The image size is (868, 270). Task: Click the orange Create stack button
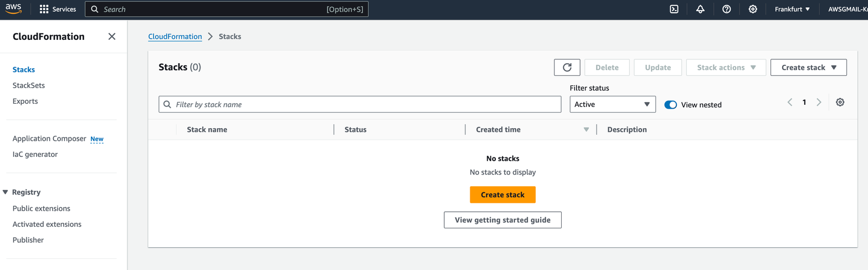point(502,195)
